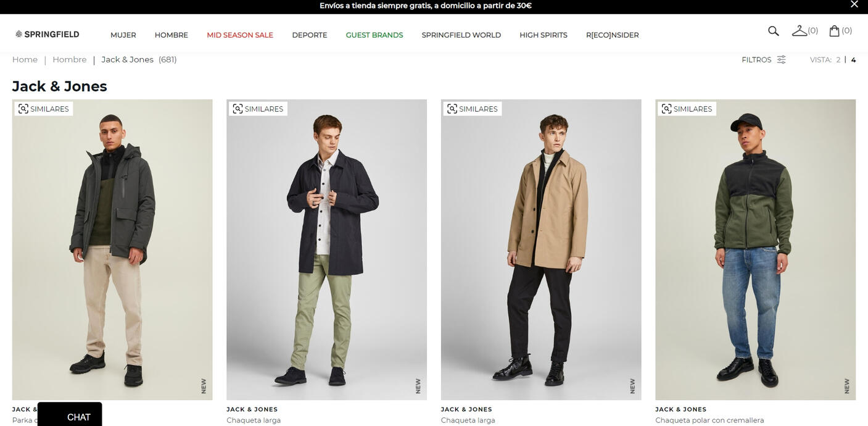The height and width of the screenshot is (426, 868).
Task: Open the shopping bag icon
Action: [834, 31]
